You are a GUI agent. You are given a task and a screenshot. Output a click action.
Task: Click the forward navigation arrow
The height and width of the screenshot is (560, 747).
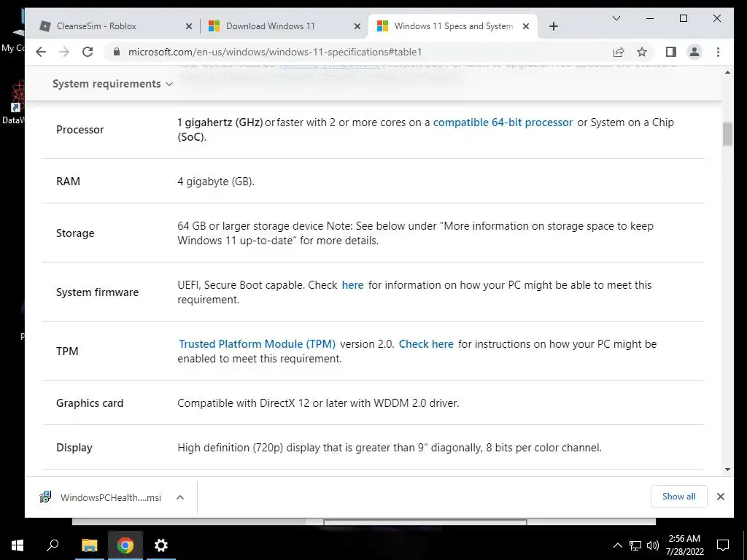coord(64,52)
